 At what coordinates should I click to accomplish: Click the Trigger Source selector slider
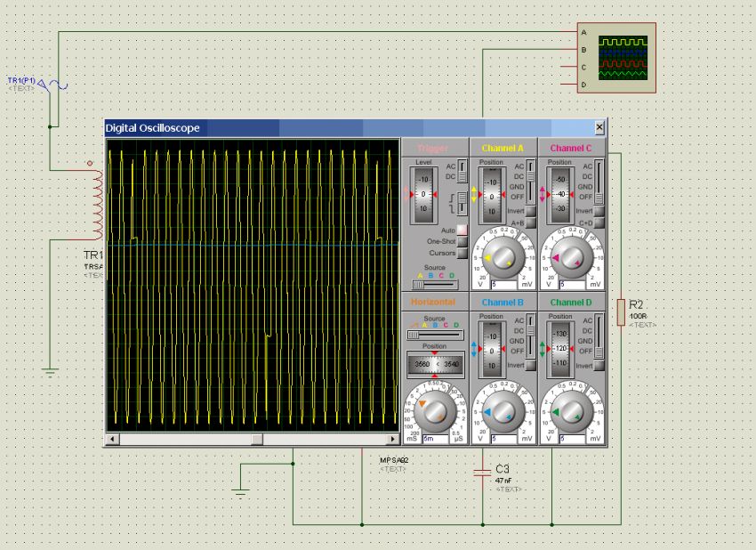[x=435, y=286]
